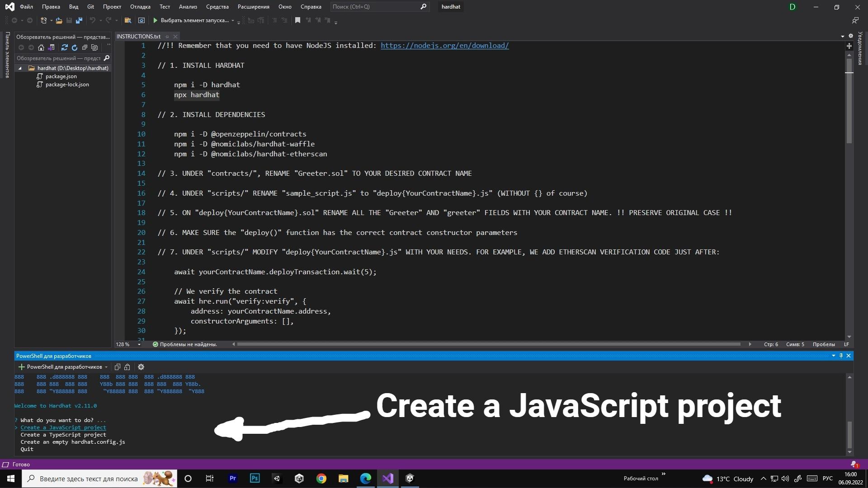
Task: Open the PowerShell panel window options dropdown
Action: click(833, 356)
